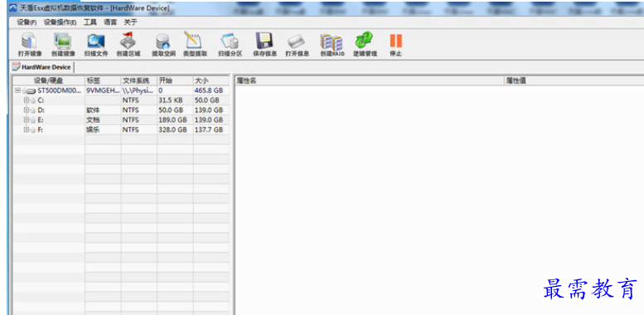Open the 创建RAID tool
The image size is (644, 315).
pos(332,45)
